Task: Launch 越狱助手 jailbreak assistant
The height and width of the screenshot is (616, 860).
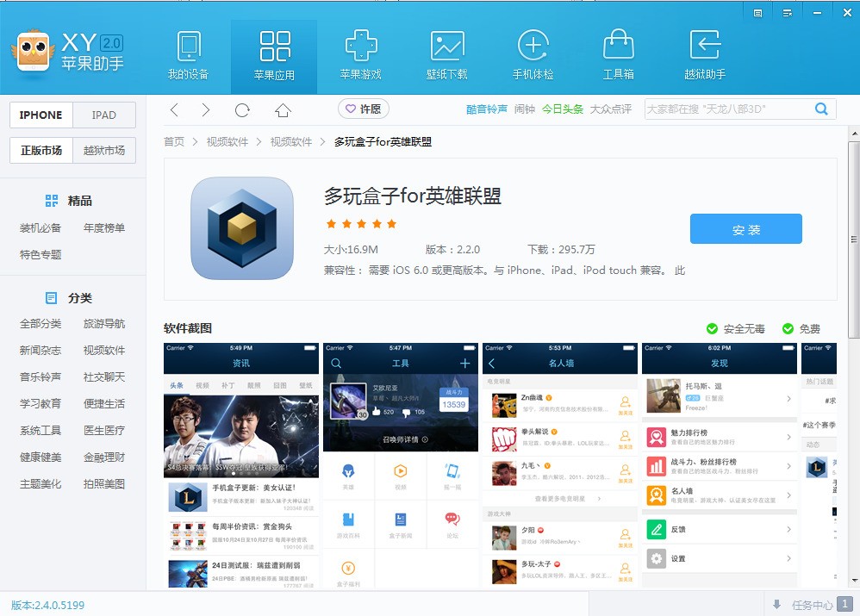Action: coord(703,56)
